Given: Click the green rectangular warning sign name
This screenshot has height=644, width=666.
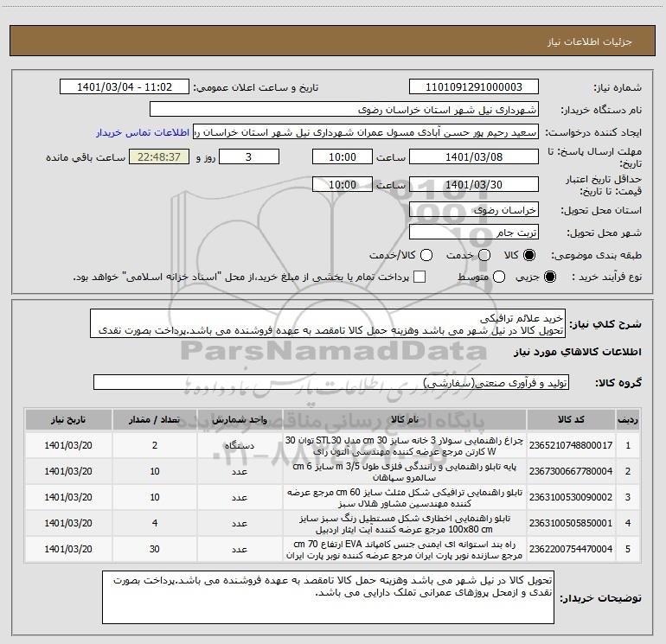Looking at the screenshot, I should [x=405, y=524].
